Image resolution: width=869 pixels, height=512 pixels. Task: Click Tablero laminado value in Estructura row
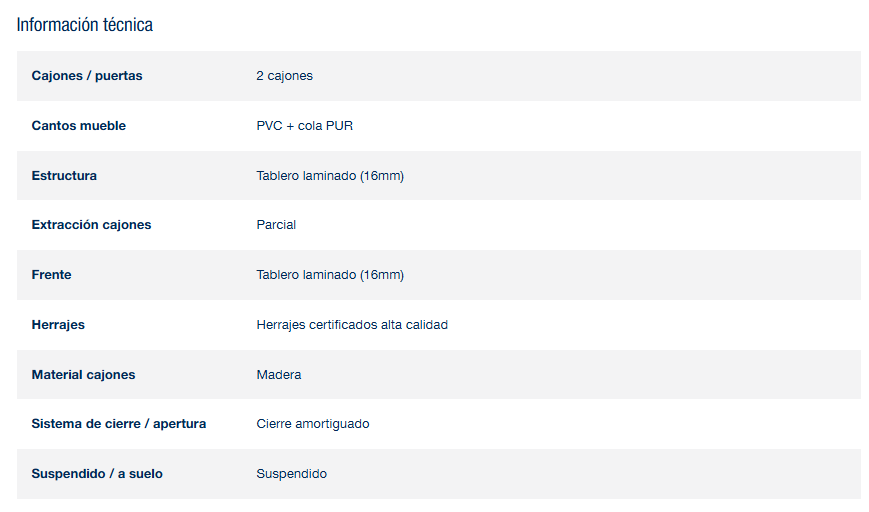point(330,176)
